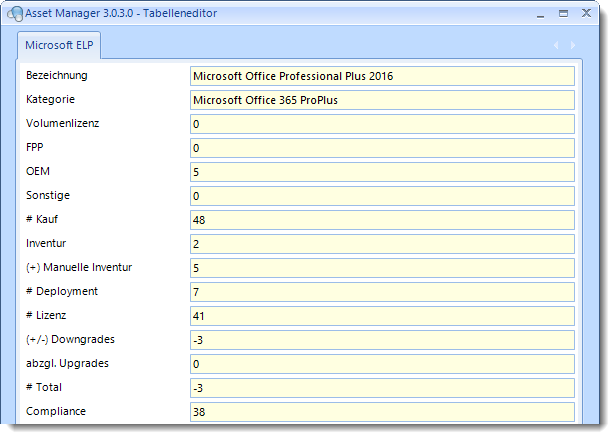Click the '(+) Manuelle Inventur' label
This screenshot has height=439, width=615.
pyautogui.click(x=79, y=267)
